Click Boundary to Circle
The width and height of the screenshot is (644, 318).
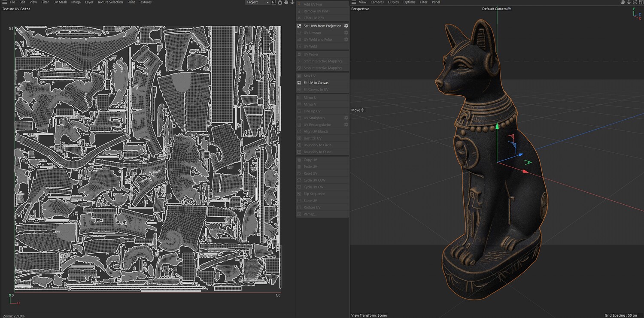pos(317,145)
